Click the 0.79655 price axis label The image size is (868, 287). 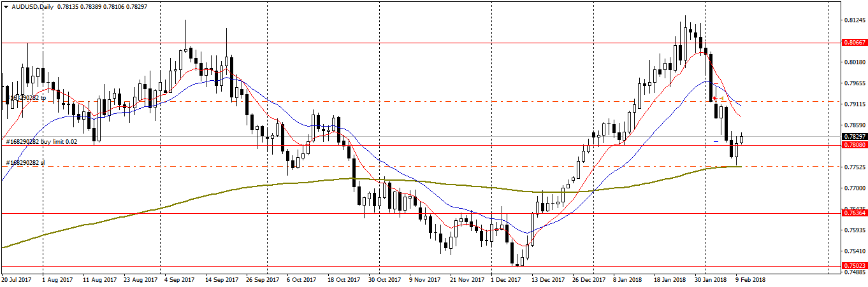[854, 83]
